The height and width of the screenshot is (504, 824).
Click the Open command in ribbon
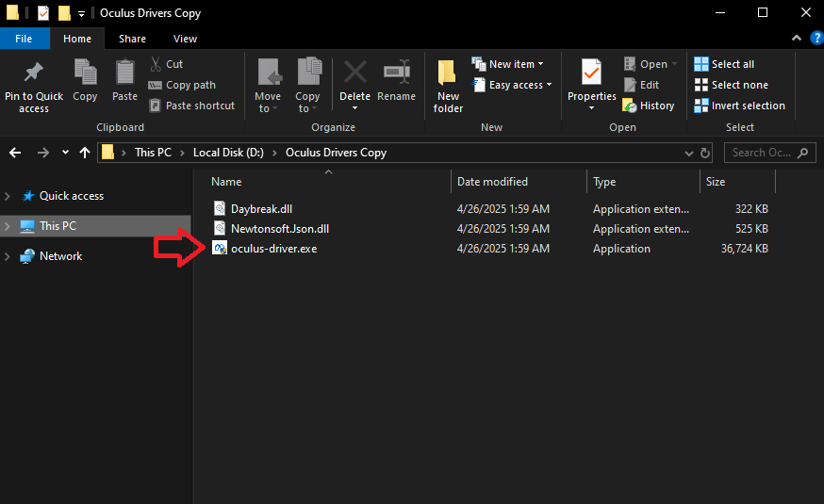click(651, 64)
